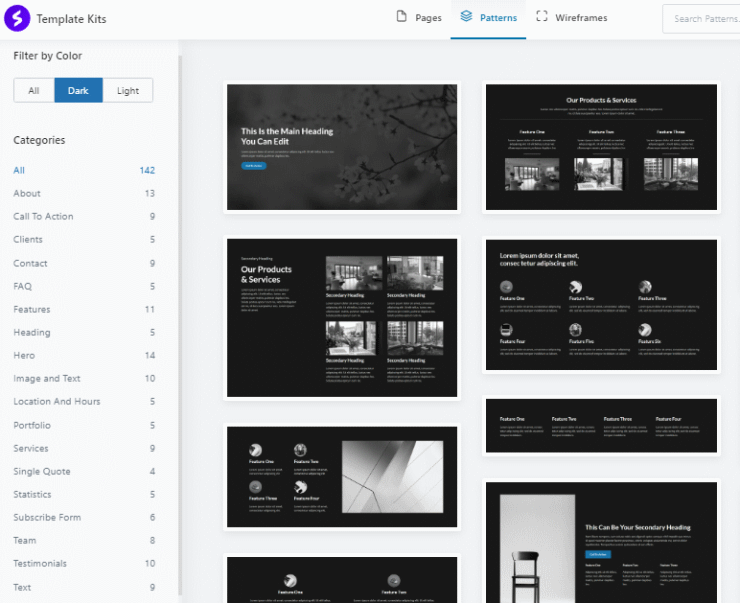Filter by the Clients category
Viewport: 740px width, 603px height.
click(x=84, y=240)
